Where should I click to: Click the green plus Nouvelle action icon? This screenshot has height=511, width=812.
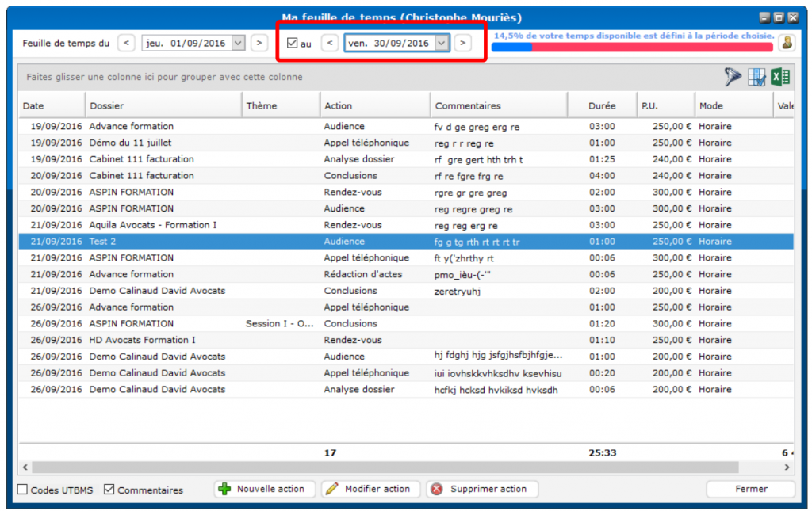click(224, 489)
